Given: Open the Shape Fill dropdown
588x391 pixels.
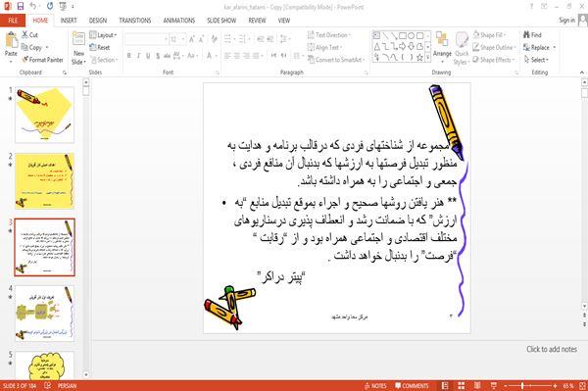Looking at the screenshot, I should tap(490, 35).
